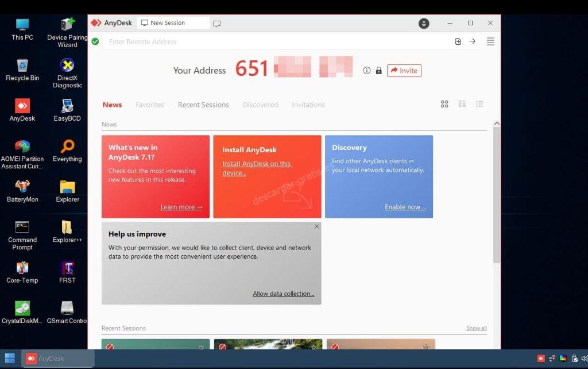Dismiss the Help us improve card
The width and height of the screenshot is (588, 369).
coord(316,226)
